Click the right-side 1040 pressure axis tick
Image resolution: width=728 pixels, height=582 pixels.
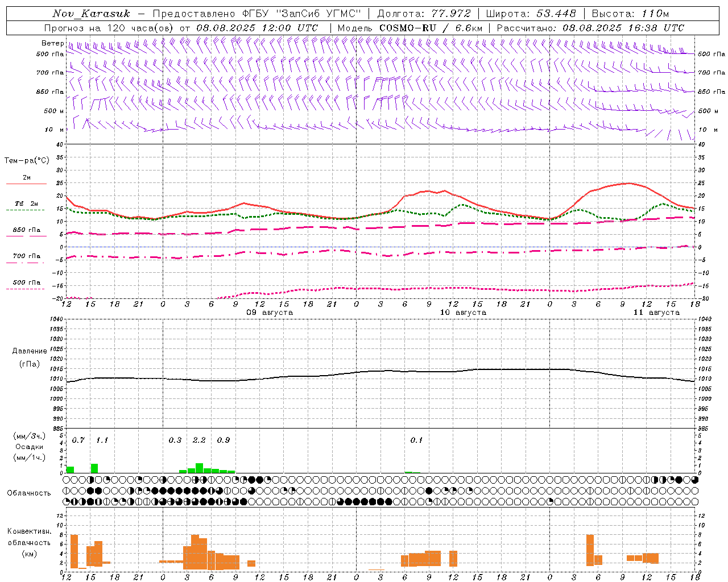coord(704,319)
